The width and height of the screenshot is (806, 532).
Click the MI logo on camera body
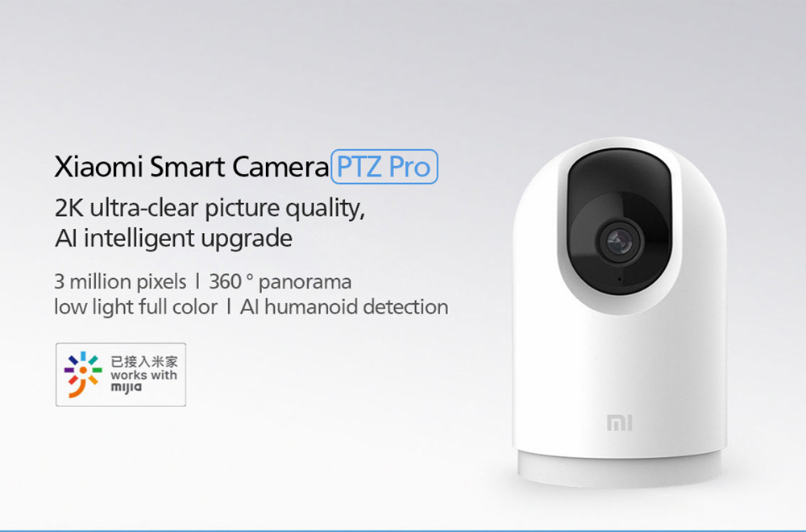tap(619, 422)
